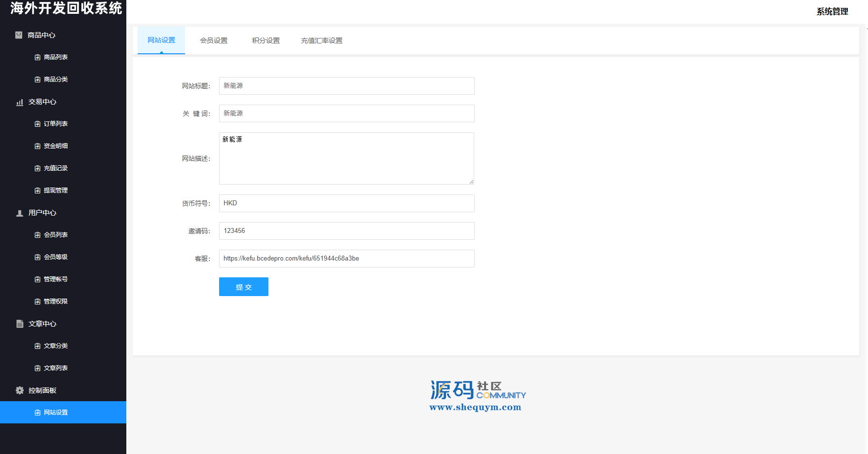The image size is (868, 454).
Task: Open 提现管理 in the sidebar
Action: (55, 190)
